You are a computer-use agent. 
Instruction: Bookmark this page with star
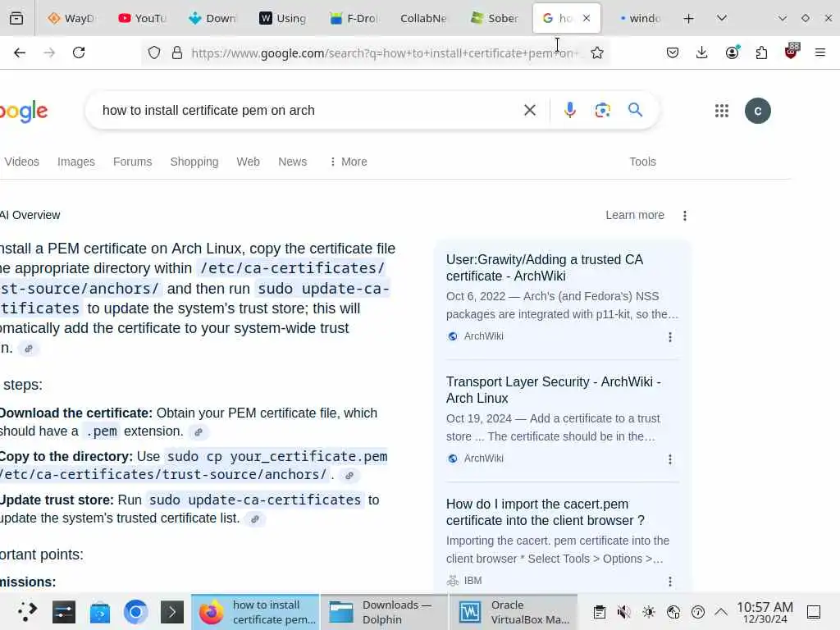click(x=597, y=52)
